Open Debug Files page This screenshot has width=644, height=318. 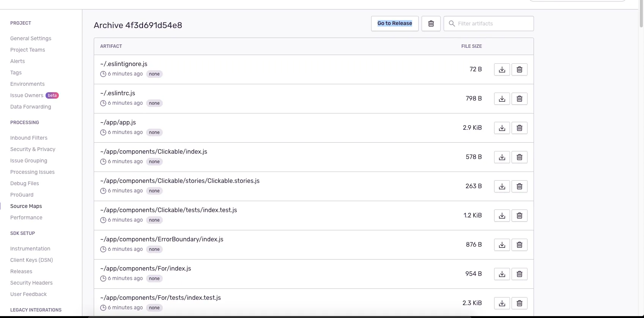click(x=25, y=183)
